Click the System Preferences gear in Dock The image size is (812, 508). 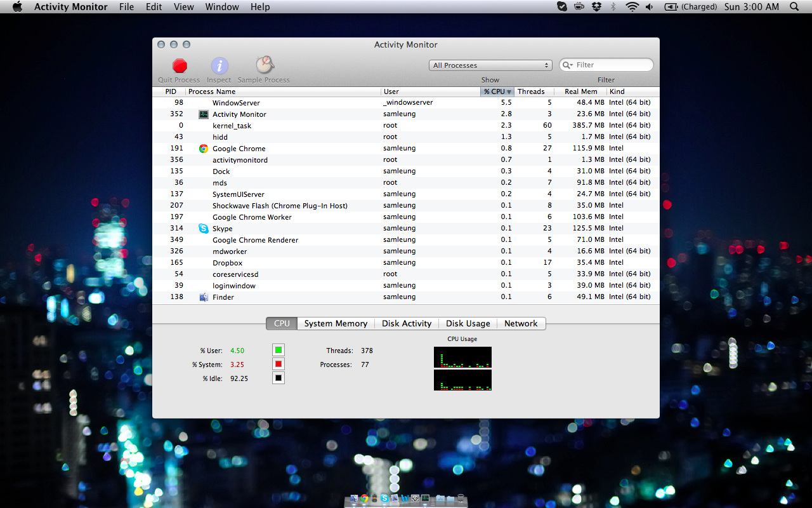(415, 498)
